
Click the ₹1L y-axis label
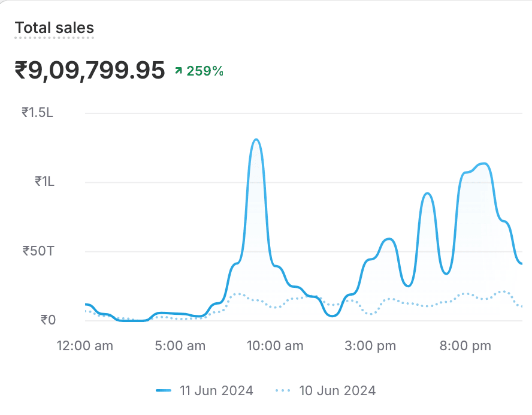[x=44, y=181]
